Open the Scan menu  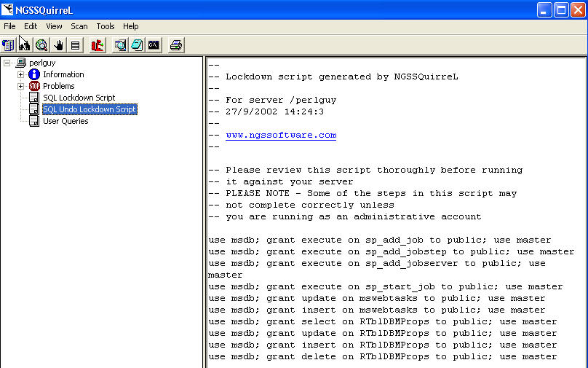[x=79, y=26]
